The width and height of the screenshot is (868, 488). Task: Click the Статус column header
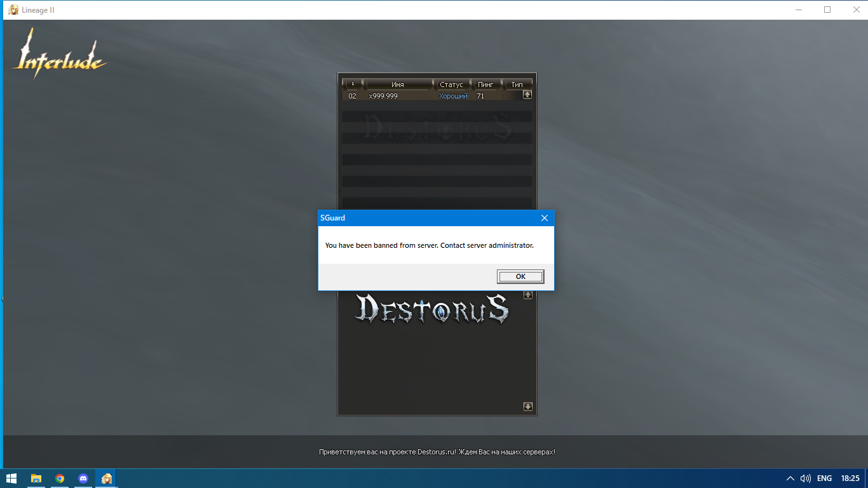point(451,85)
